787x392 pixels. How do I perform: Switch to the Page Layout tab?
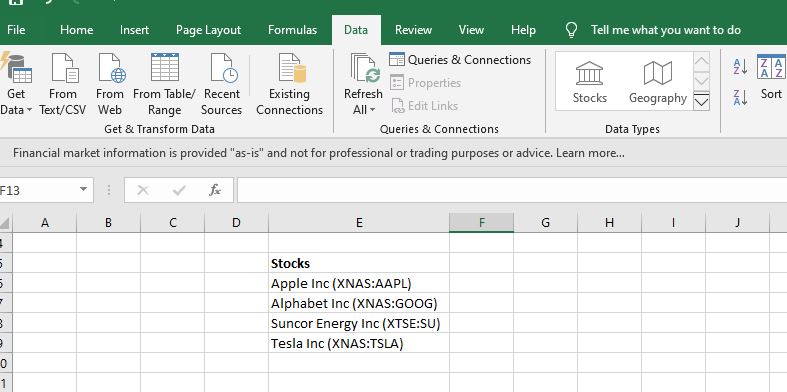208,30
